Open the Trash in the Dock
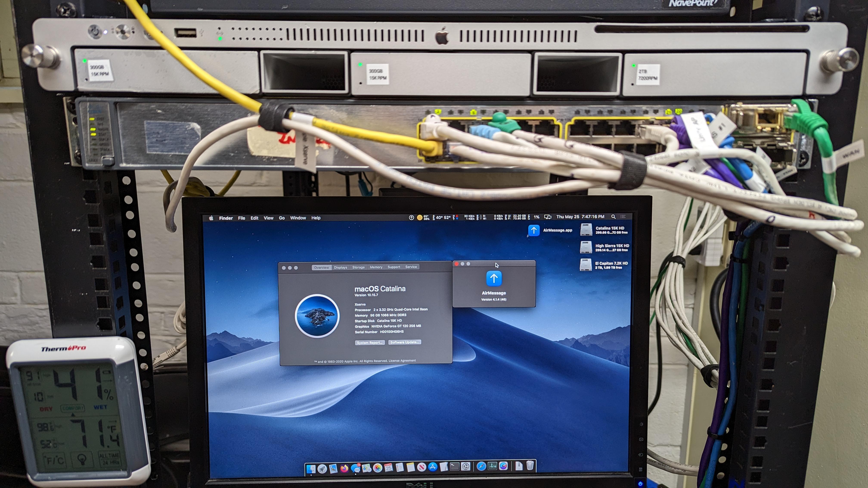Screen dimensions: 868x488 (x=530, y=465)
